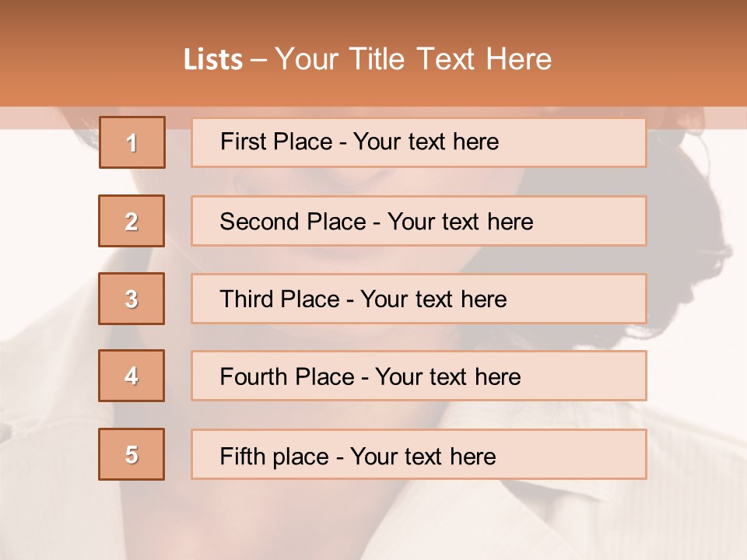Screen dimensions: 747x560
Task: Select the Fifth place text bar
Action: click(x=419, y=454)
